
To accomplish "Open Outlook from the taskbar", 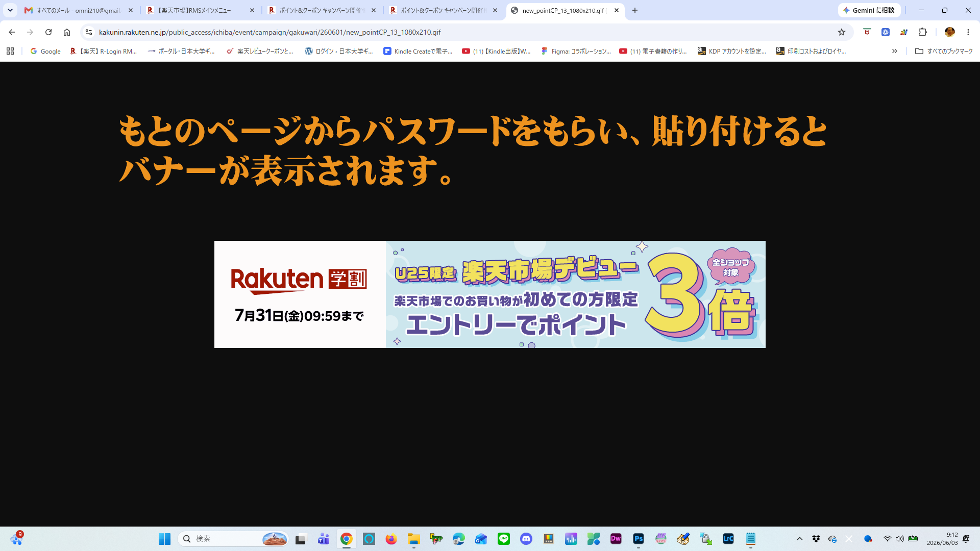I will [481, 539].
